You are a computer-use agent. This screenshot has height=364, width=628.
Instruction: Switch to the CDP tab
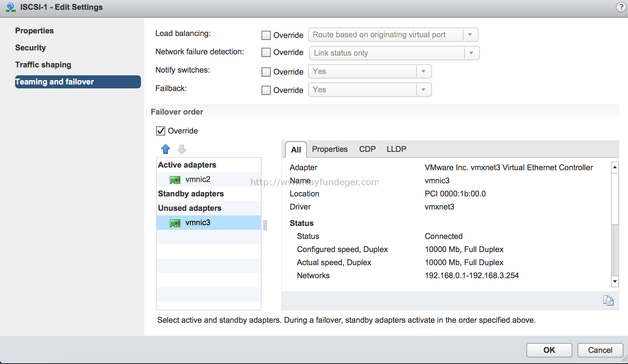(367, 149)
